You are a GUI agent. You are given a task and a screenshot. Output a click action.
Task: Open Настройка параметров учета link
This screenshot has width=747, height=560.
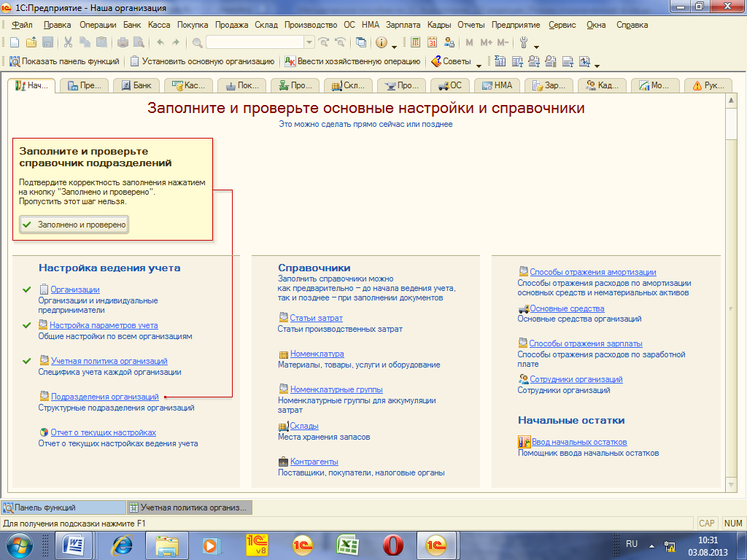click(x=104, y=325)
